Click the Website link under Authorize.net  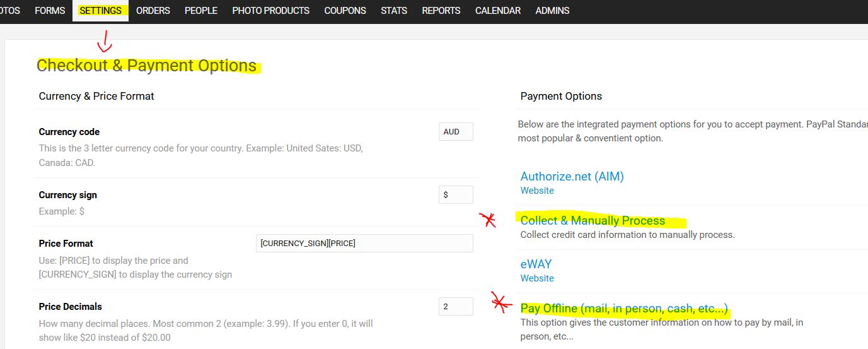click(x=537, y=191)
